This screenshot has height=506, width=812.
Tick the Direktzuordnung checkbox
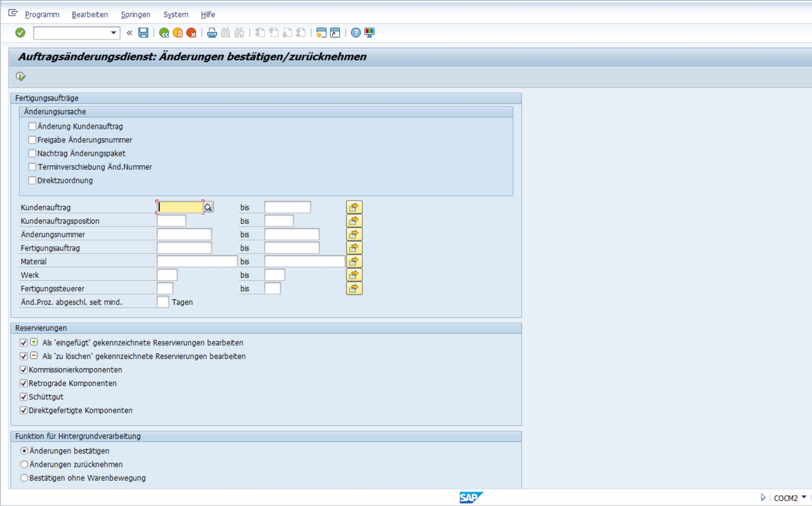(x=32, y=180)
